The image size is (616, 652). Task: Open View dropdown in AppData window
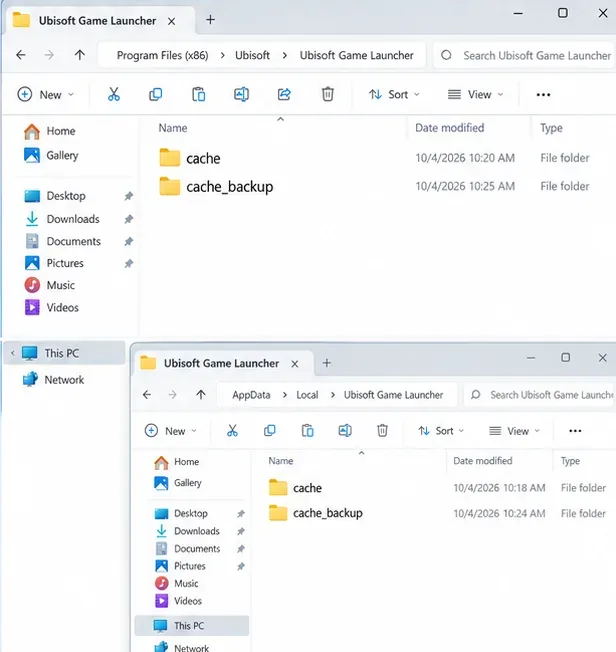515,431
